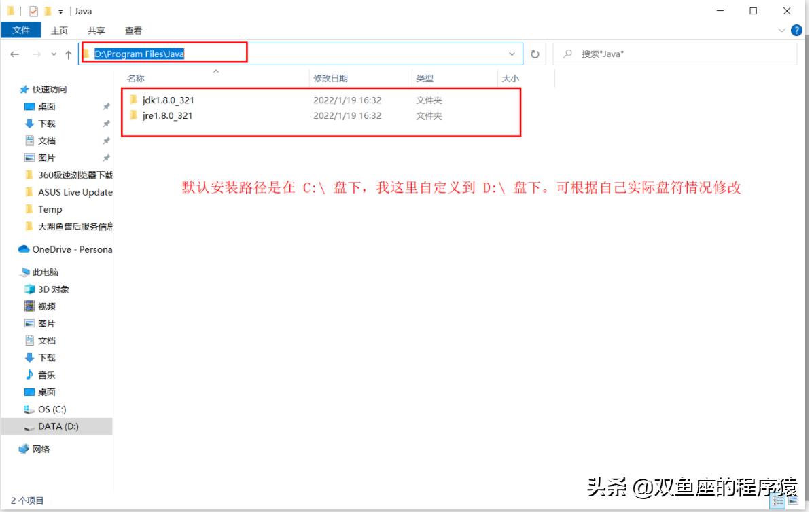Open the jdk1.8.0_321 folder

point(168,99)
